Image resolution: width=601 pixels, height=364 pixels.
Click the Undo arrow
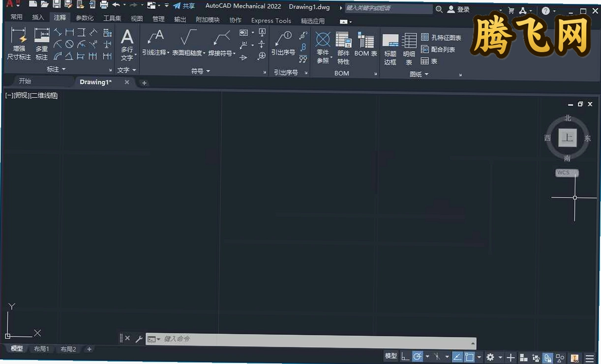116,5
